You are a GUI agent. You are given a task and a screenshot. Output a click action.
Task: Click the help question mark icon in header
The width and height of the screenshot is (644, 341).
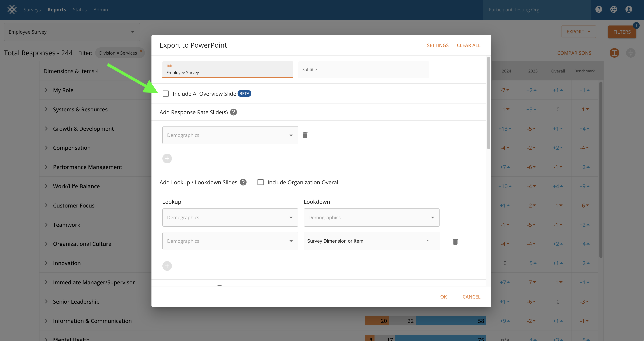(598, 9)
